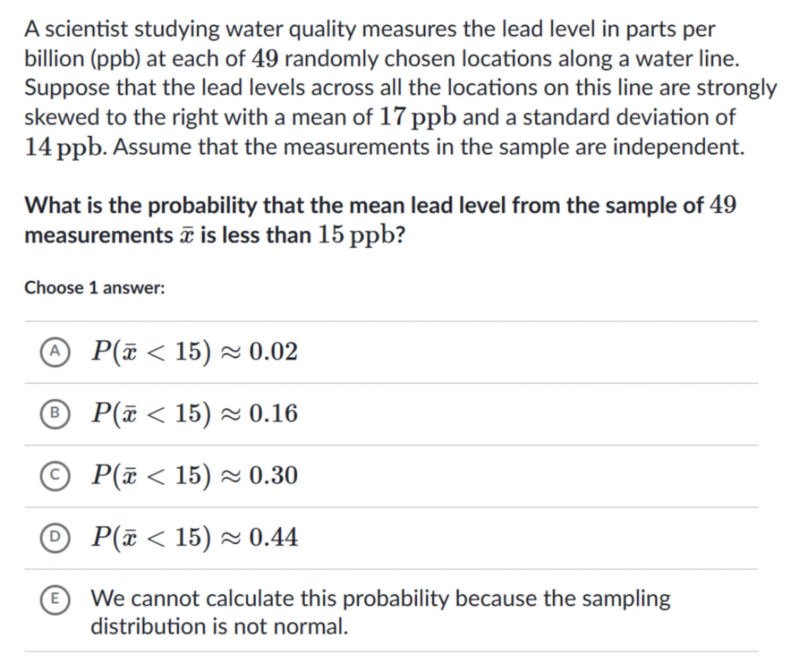Image resolution: width=790 pixels, height=672 pixels.
Task: Click the 'We cannot calculate this probability' text
Action: pyautogui.click(x=380, y=599)
